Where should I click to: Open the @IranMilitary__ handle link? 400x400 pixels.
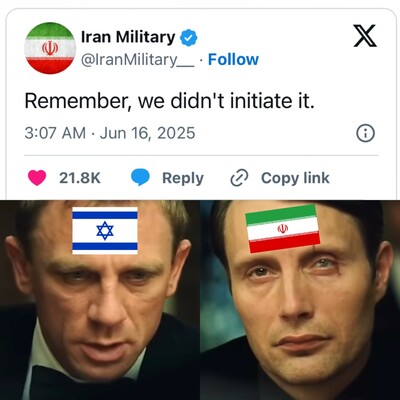point(138,60)
